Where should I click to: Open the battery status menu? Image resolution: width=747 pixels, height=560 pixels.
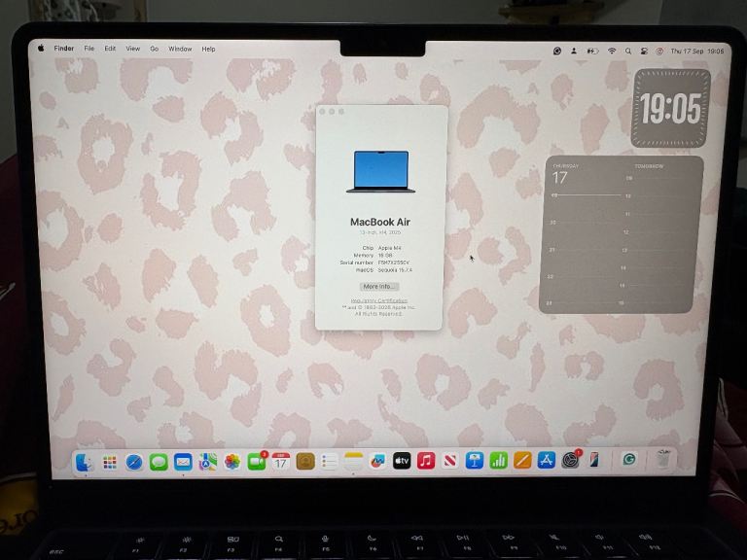[x=592, y=51]
